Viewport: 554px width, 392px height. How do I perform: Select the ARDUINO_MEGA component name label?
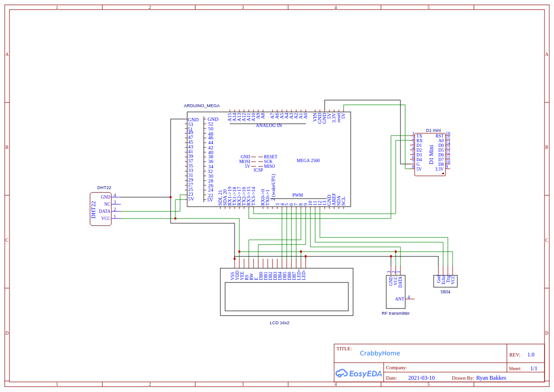click(202, 106)
